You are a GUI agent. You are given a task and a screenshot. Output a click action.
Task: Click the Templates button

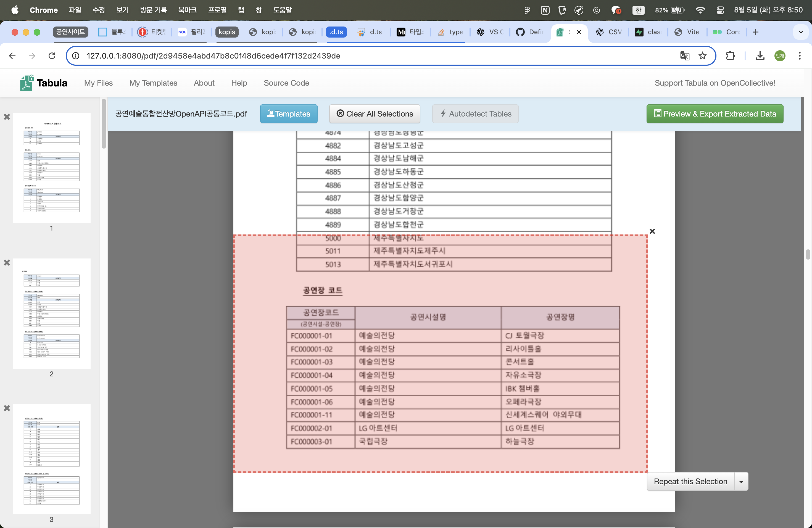pyautogui.click(x=289, y=114)
